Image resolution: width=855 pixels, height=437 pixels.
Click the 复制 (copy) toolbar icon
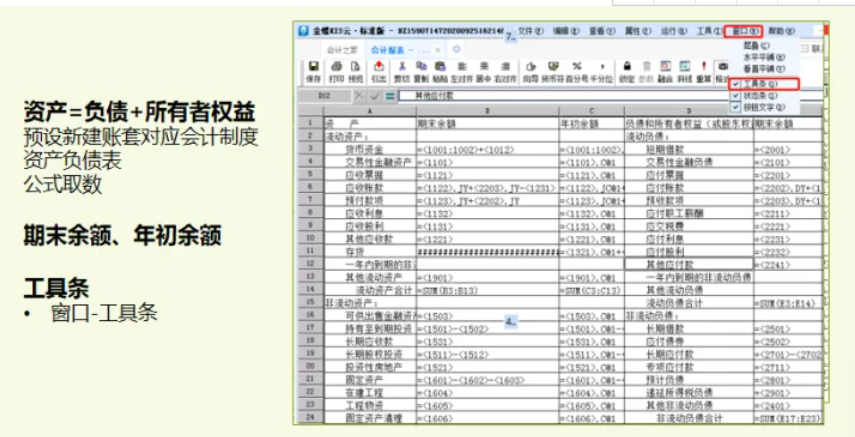coord(421,67)
